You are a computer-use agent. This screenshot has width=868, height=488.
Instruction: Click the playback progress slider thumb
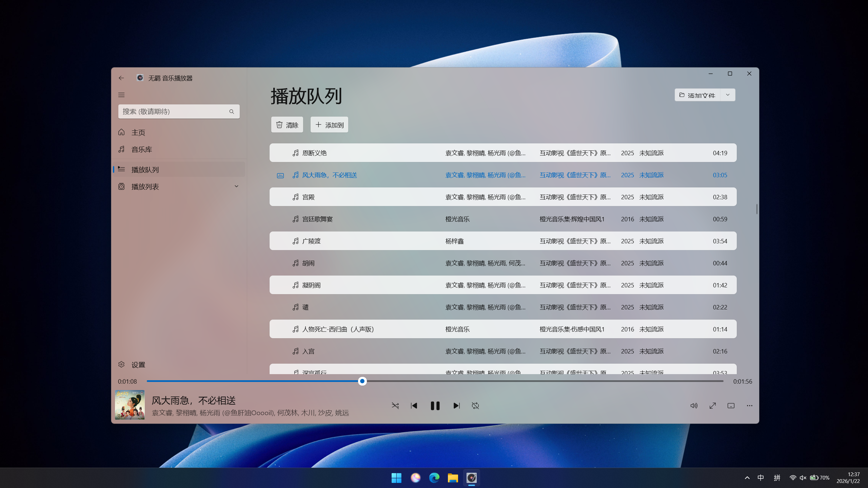coord(362,381)
